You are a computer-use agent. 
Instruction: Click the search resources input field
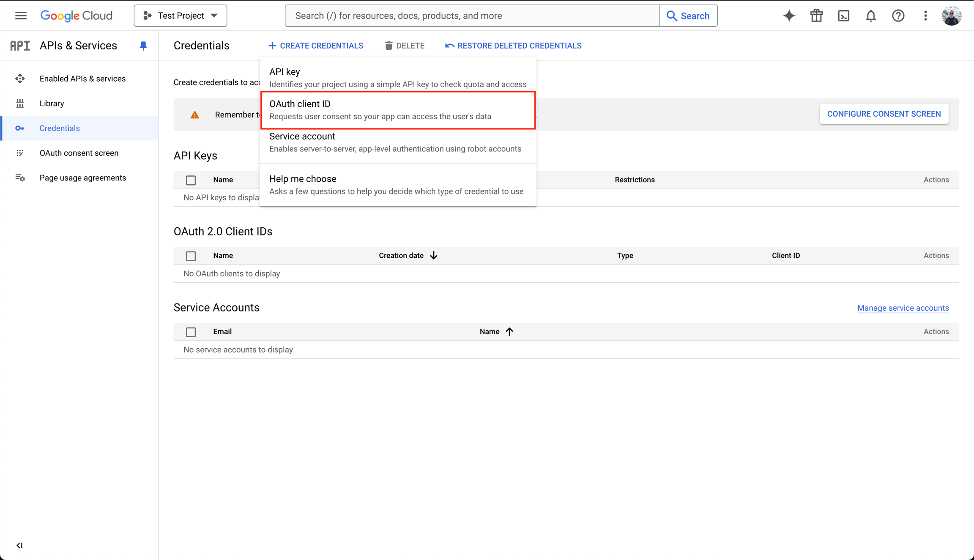click(465, 15)
